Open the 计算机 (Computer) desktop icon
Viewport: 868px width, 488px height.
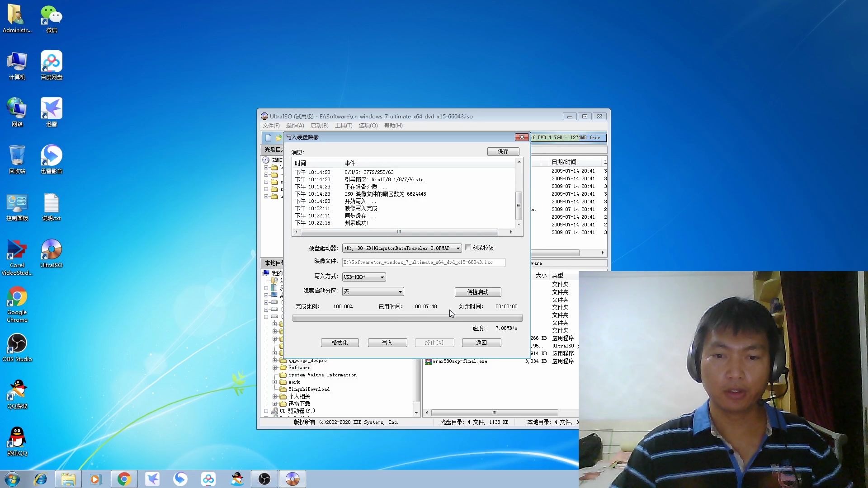pyautogui.click(x=17, y=66)
